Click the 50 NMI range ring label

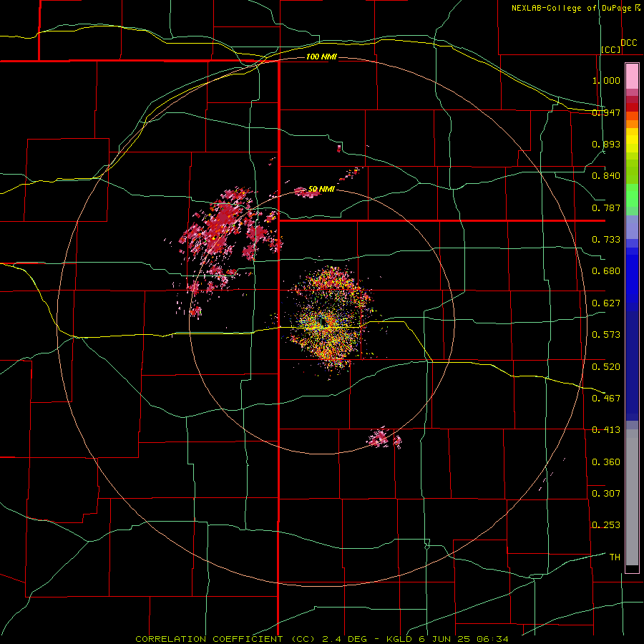point(321,189)
